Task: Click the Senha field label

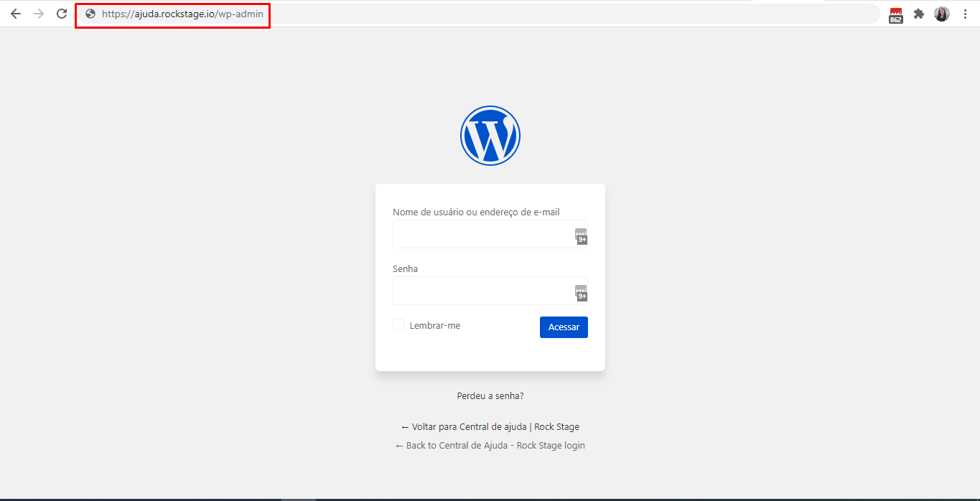Action: click(x=405, y=268)
